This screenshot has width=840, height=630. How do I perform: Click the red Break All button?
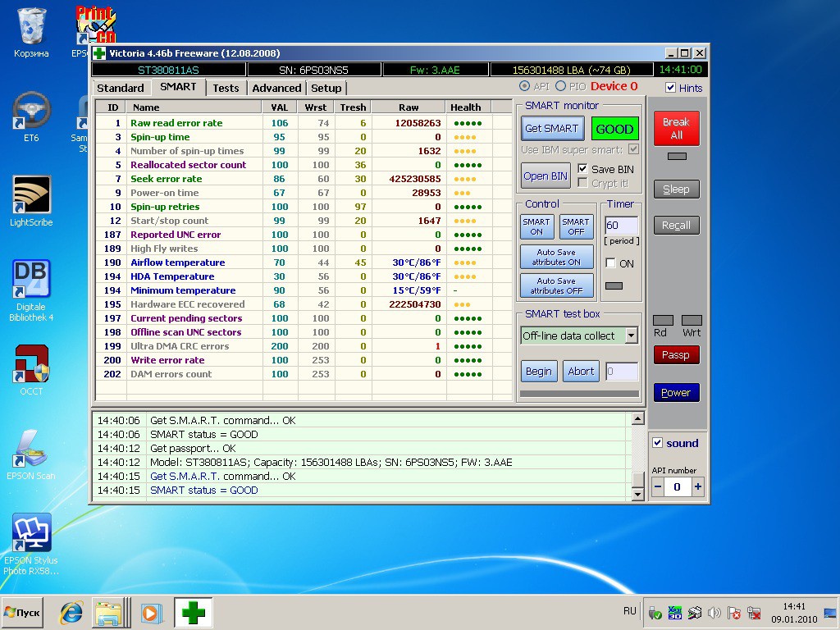coord(676,129)
